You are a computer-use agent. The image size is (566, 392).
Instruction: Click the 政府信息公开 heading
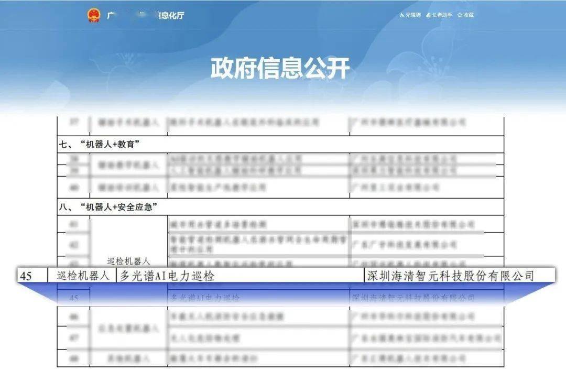pyautogui.click(x=280, y=68)
